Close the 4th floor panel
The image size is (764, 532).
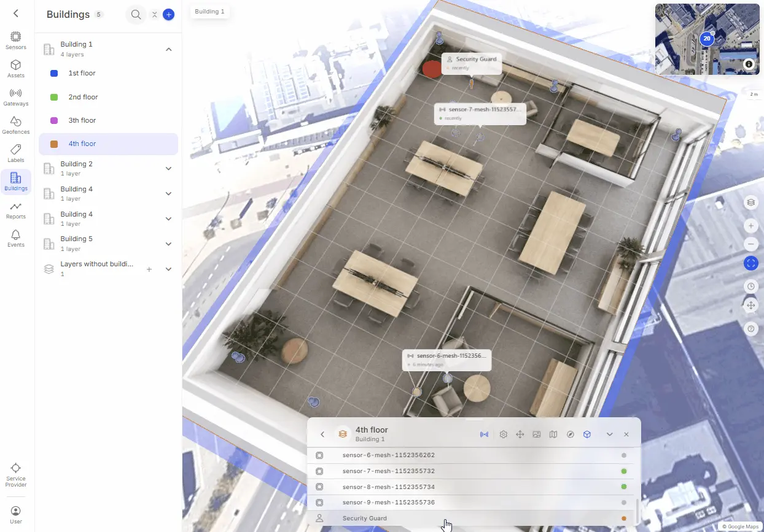(626, 434)
